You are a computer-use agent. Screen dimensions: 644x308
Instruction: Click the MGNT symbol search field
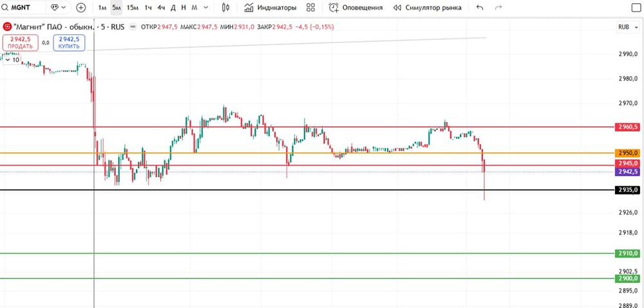(x=23, y=7)
